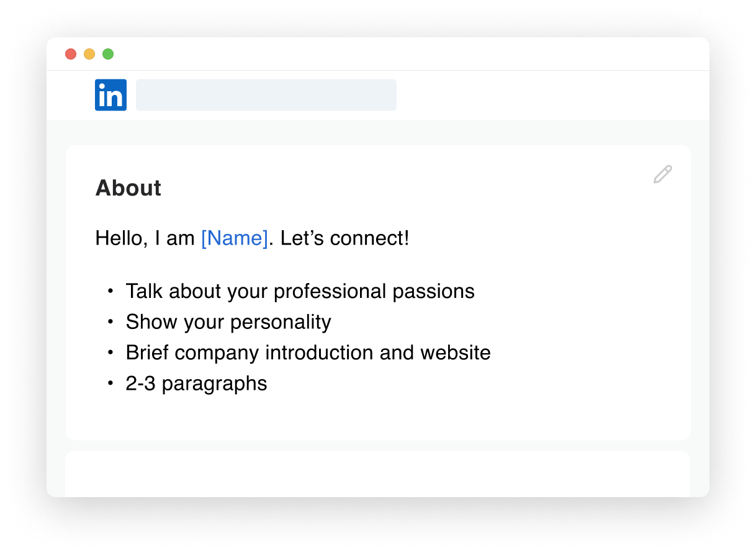Viewport: 756px width, 553px height.
Task: Click the "Hello, I am" intro text
Action: tap(145, 238)
